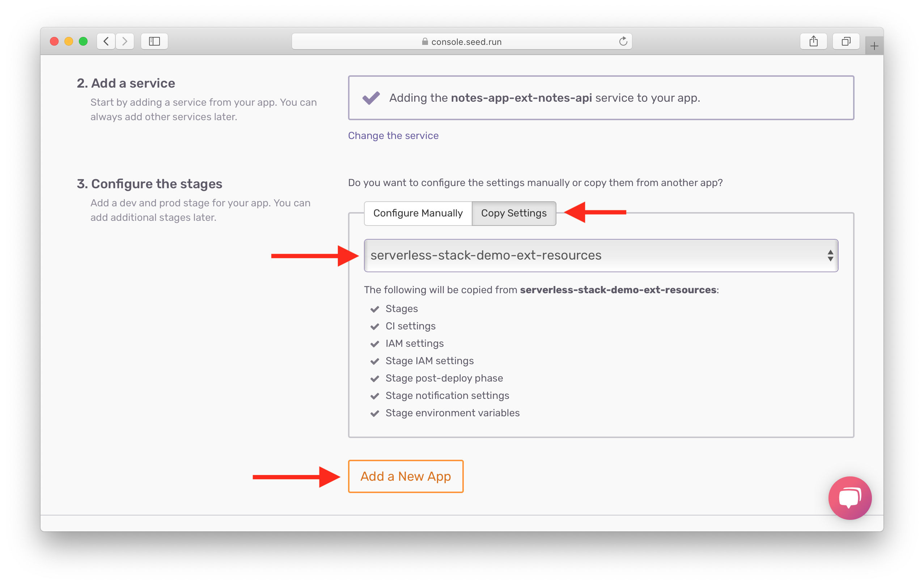Screen dimensions: 924x585
Task: Click the forward navigation arrow icon
Action: 124,42
